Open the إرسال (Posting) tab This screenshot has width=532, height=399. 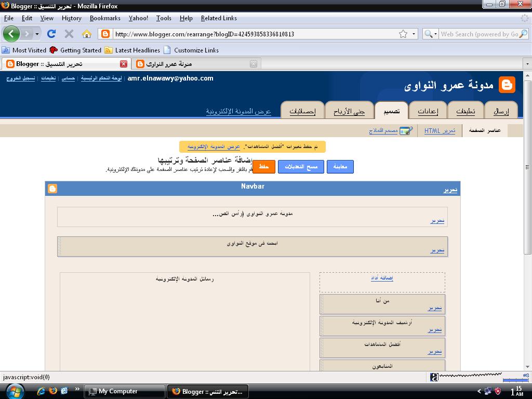[501, 111]
